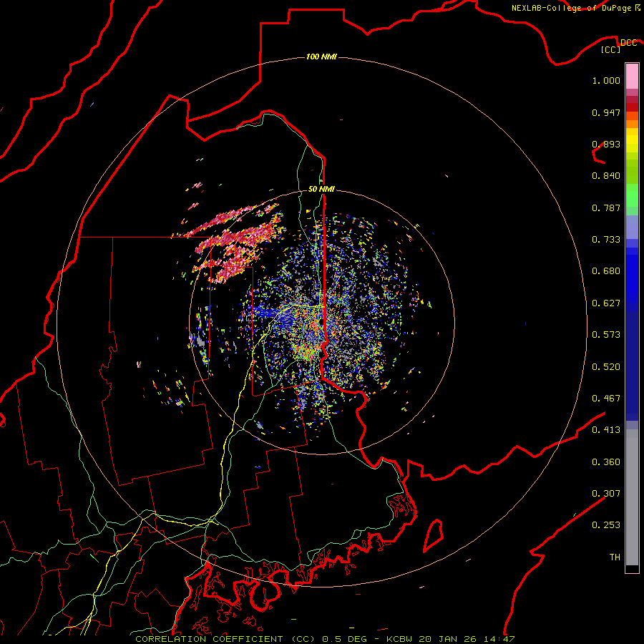
Task: Click the 100 NMI range ring label
Action: tap(321, 57)
